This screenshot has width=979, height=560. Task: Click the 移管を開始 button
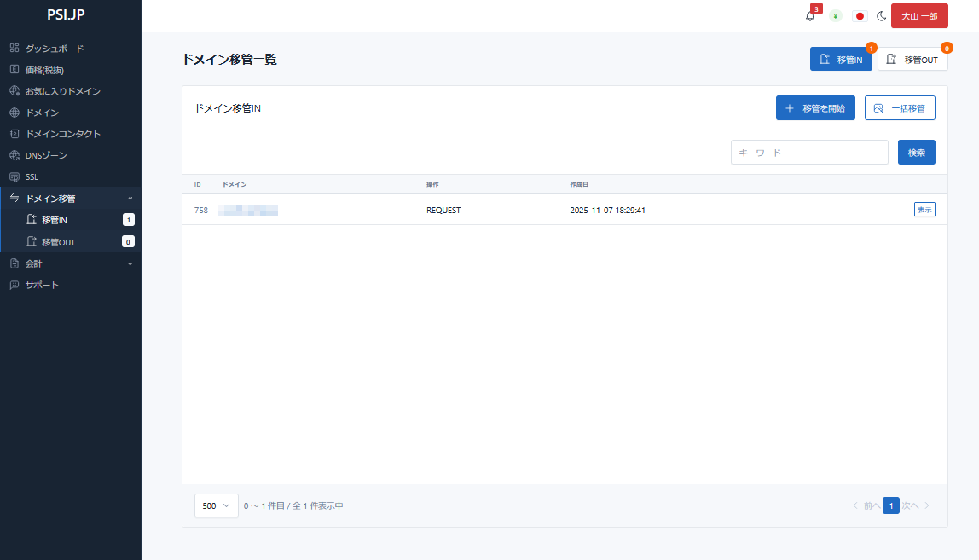(814, 108)
